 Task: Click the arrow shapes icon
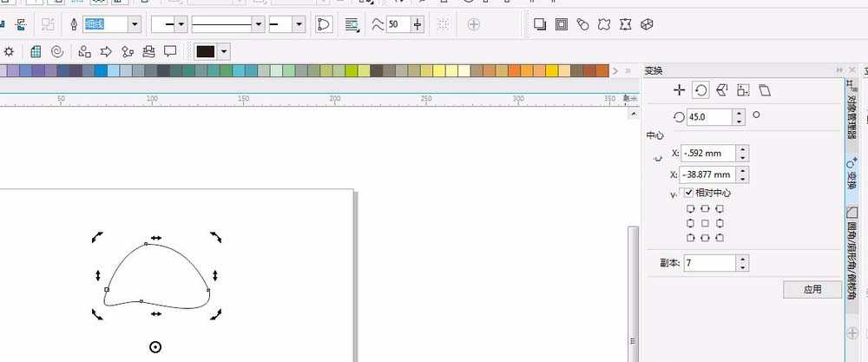pos(107,51)
